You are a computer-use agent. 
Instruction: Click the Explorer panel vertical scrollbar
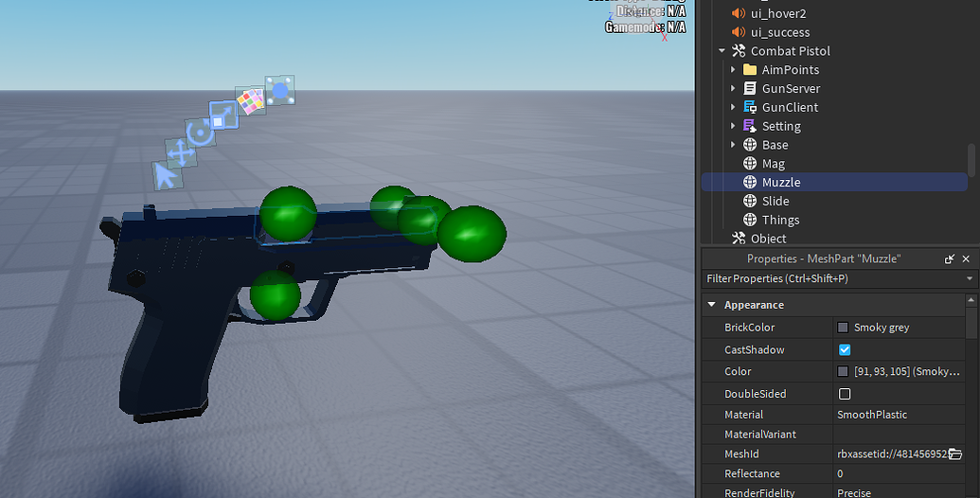[x=971, y=160]
